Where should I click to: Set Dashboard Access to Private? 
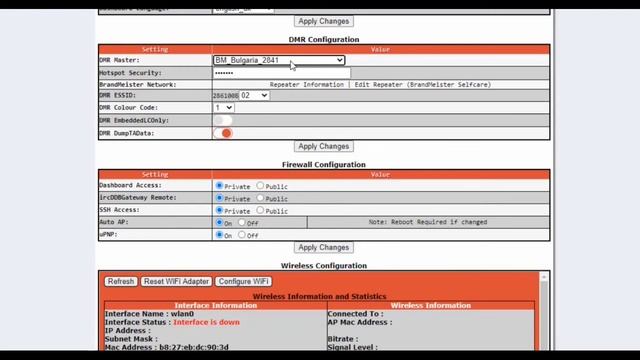[x=219, y=186]
